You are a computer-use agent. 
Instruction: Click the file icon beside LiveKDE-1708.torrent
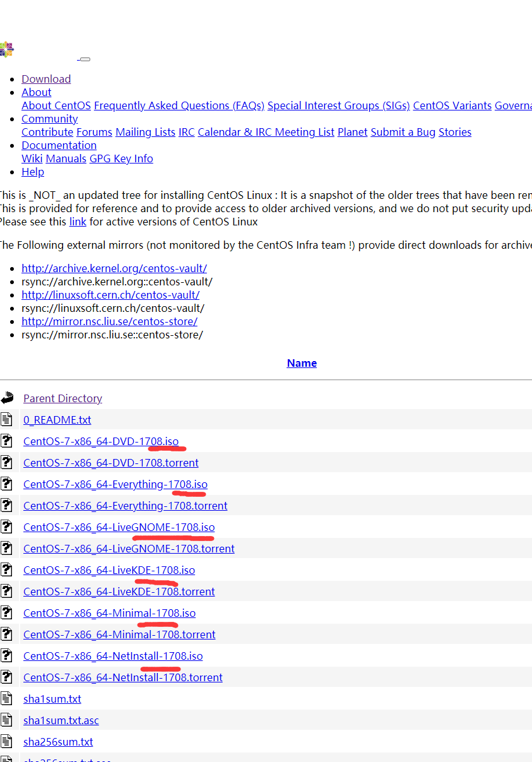(6, 591)
